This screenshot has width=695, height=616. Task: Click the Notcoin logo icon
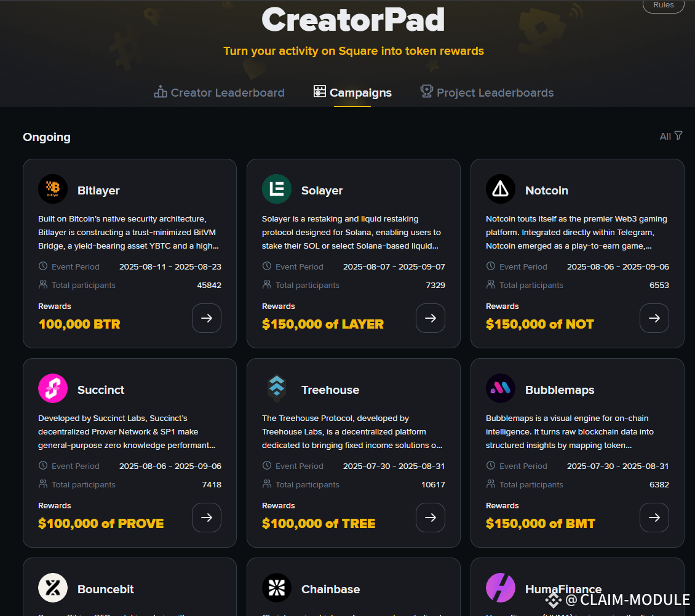[x=501, y=189]
